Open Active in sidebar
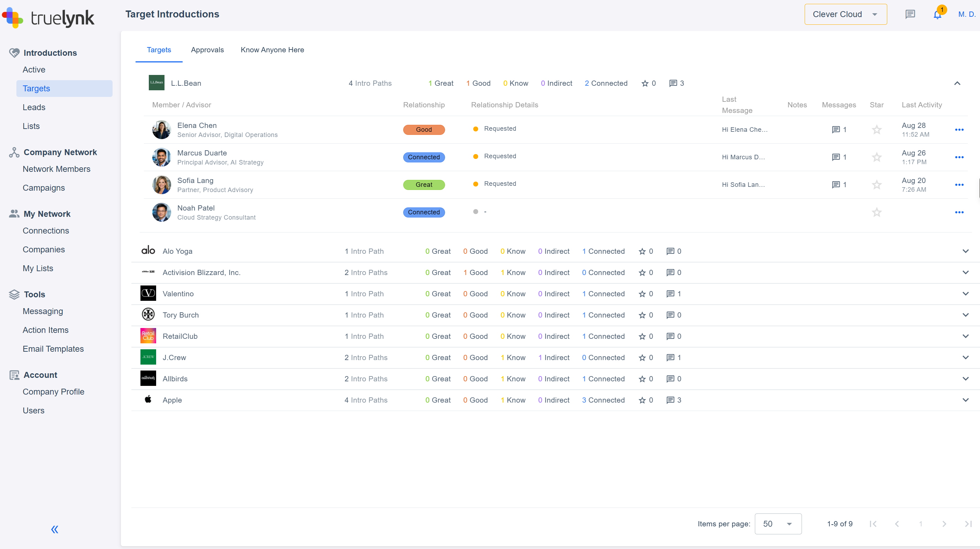Viewport: 980px width, 549px height. point(34,70)
